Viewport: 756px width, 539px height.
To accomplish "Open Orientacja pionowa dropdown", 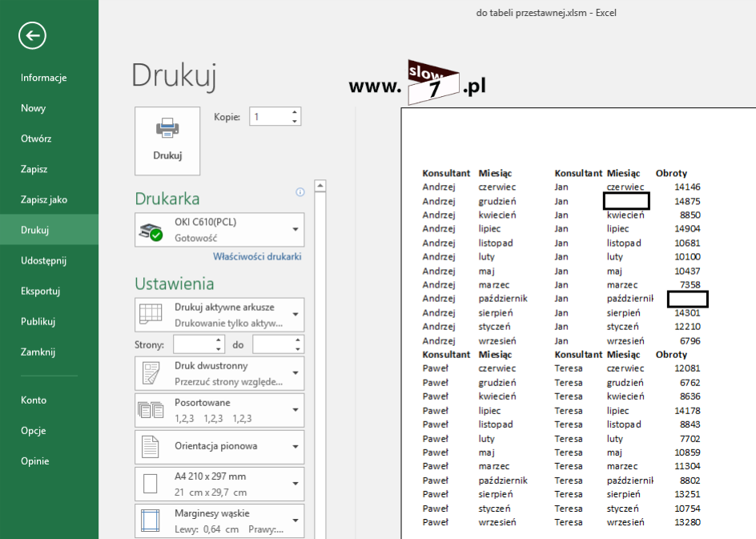I will click(219, 447).
